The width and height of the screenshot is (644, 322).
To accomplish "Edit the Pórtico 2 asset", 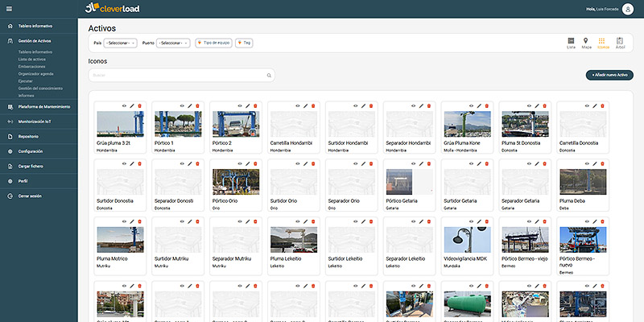I will click(x=248, y=106).
